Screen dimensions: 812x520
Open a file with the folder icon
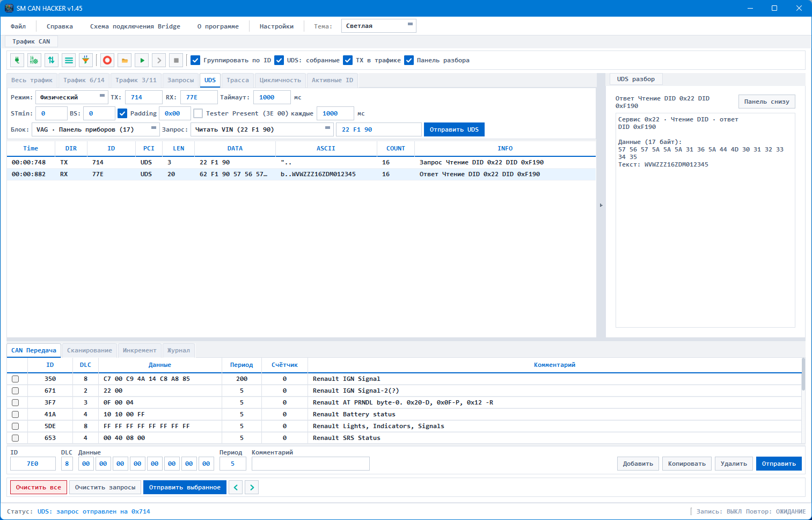coord(125,60)
